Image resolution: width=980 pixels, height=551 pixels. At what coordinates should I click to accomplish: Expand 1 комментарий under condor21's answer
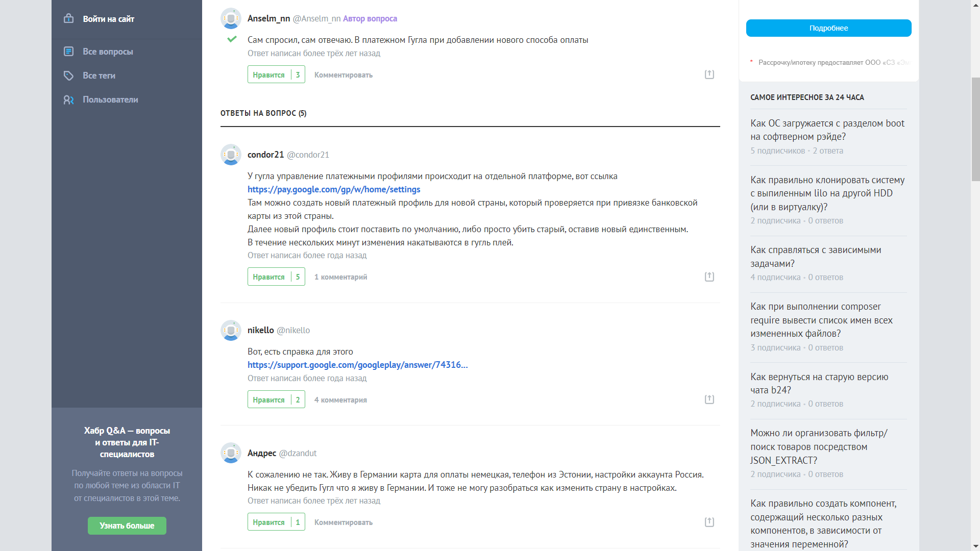click(x=340, y=277)
